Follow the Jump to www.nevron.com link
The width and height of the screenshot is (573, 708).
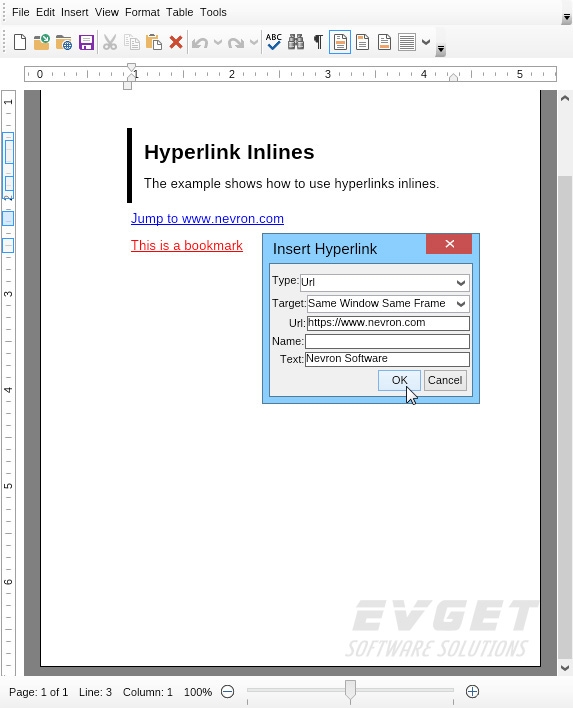pyautogui.click(x=207, y=219)
